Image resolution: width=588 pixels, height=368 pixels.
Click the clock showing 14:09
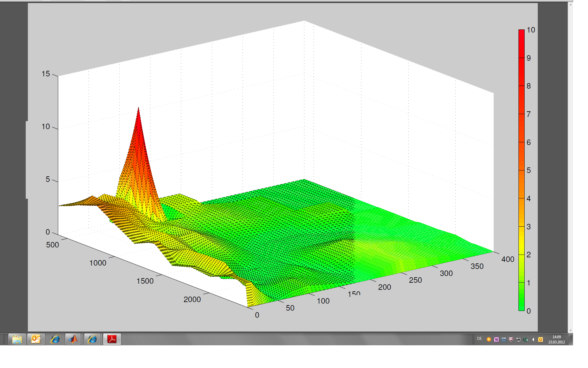pos(556,339)
